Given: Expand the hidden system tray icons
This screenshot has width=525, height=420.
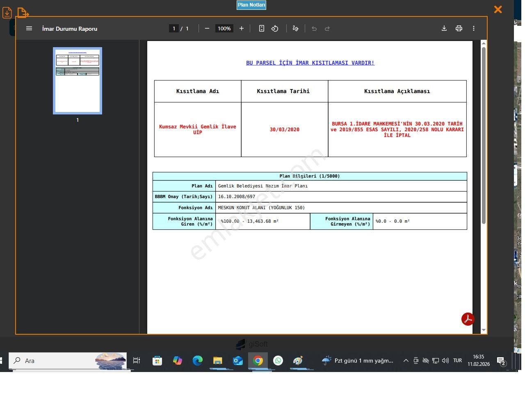Looking at the screenshot, I should pos(406,361).
